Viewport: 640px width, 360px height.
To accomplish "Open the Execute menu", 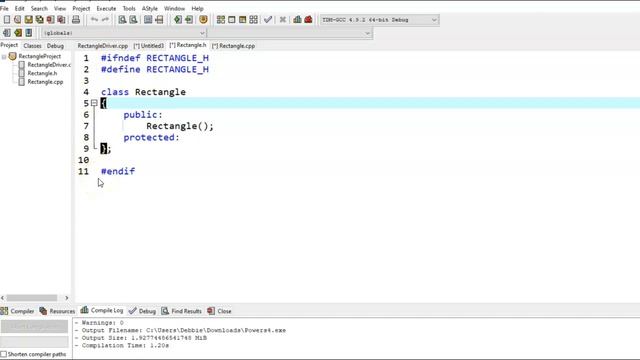I will click(x=106, y=8).
